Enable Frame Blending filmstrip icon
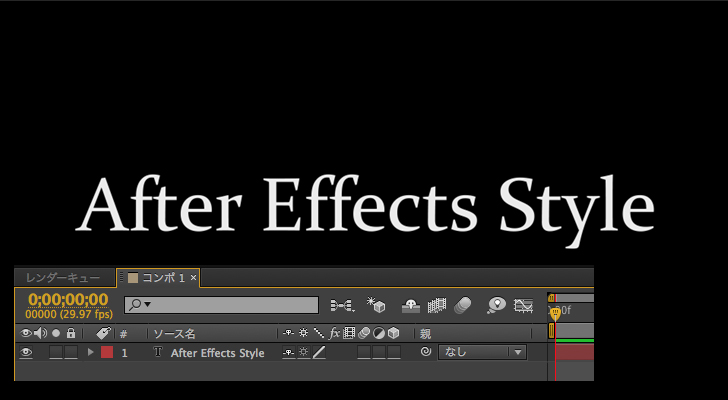Viewport: 728px width, 400px height. pos(436,304)
